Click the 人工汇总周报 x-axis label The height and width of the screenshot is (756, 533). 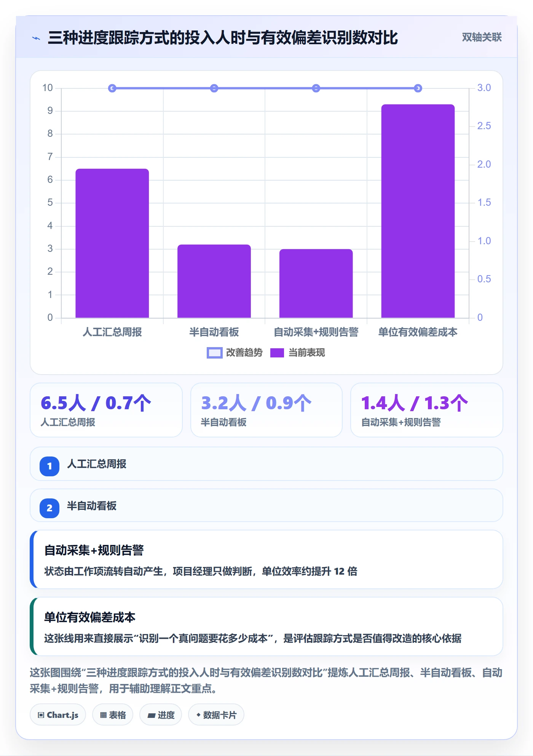tap(112, 332)
